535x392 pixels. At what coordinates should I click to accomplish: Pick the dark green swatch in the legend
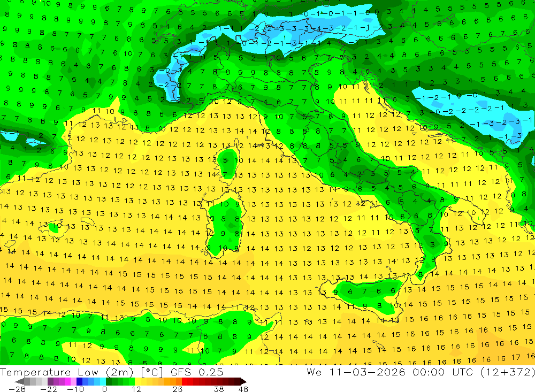pos(109,381)
